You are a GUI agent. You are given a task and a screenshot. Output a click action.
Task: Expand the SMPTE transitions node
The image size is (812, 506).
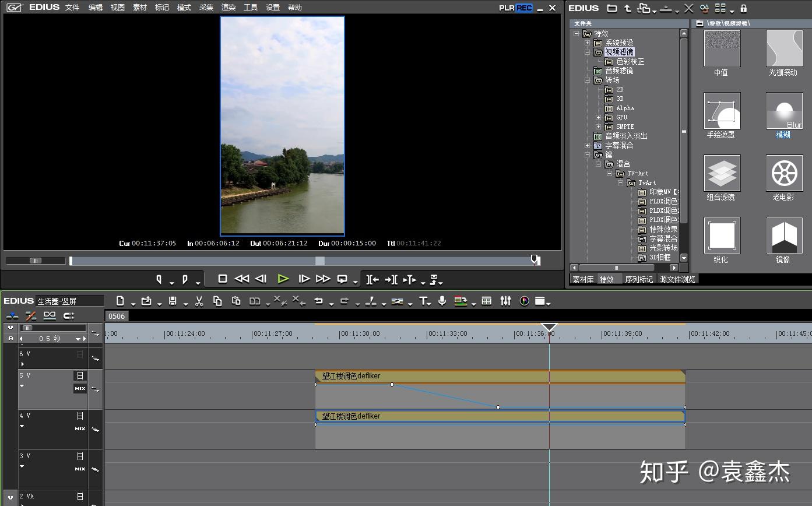599,127
